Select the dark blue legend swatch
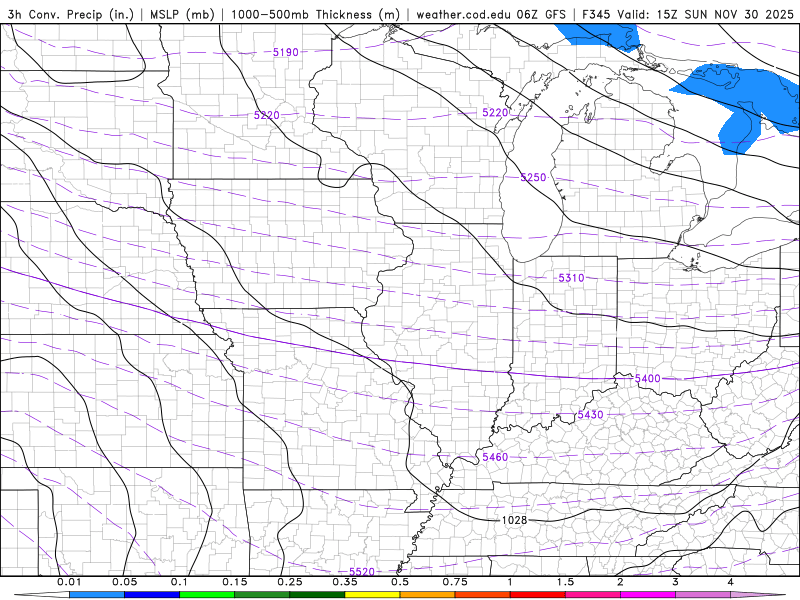This screenshot has width=800, height=600. click(152, 595)
